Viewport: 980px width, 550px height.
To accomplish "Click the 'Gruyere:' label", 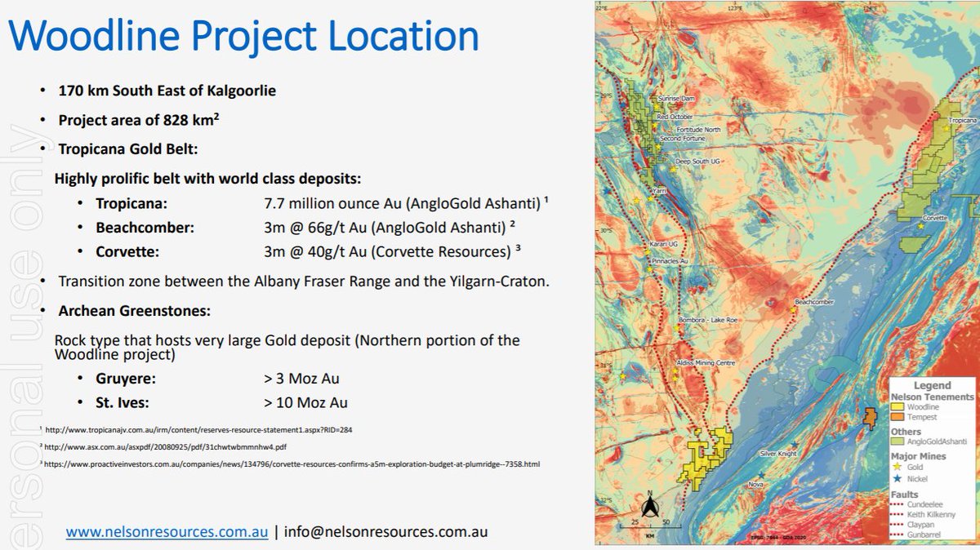I will [126, 379].
